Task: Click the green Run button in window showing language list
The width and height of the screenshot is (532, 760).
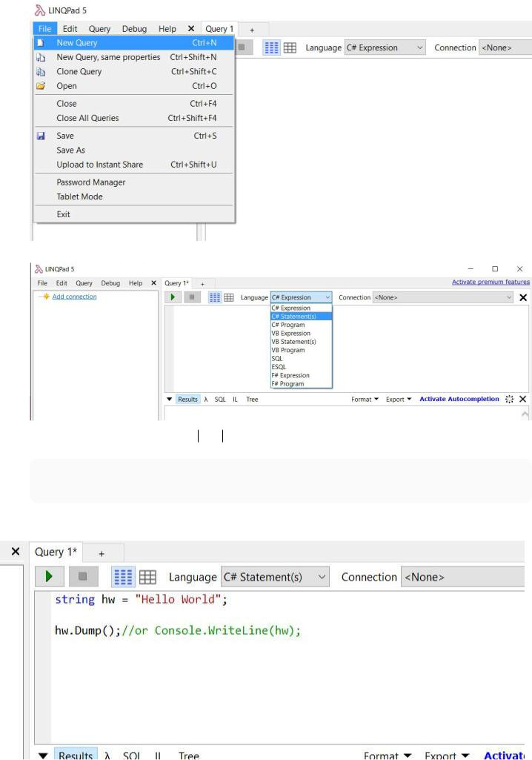Action: [x=173, y=297]
